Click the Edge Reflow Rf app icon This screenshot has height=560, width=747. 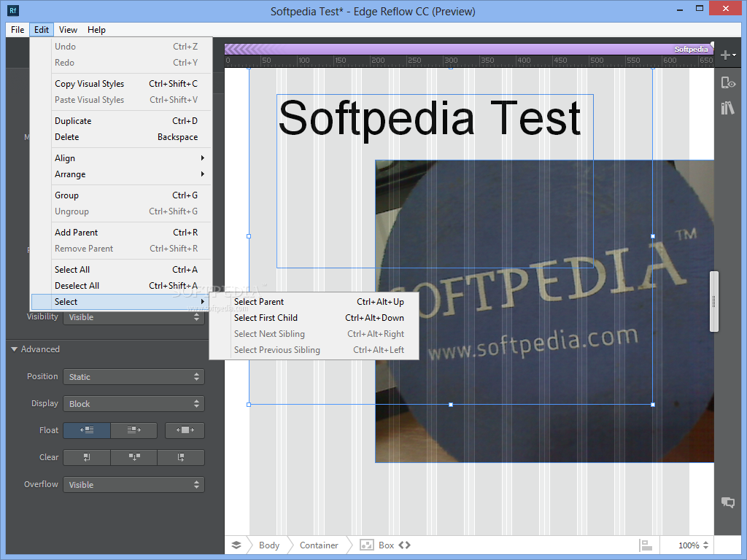(13, 10)
